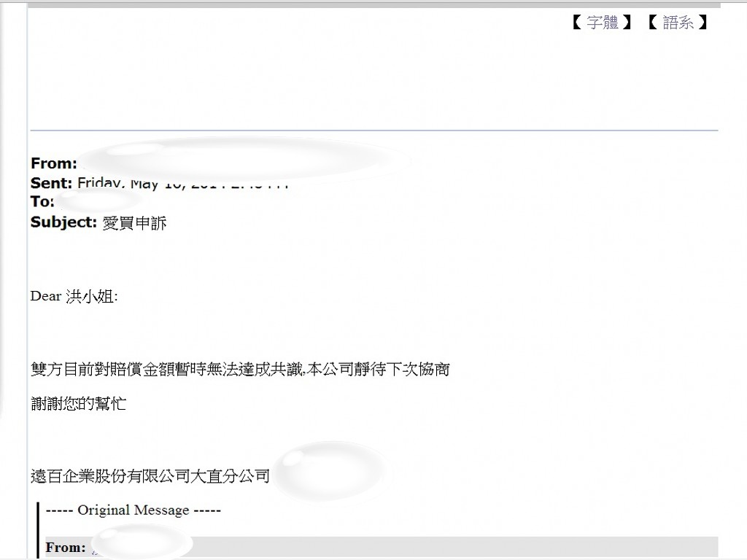This screenshot has height=560, width=747.
Task: Click the From: label in quoted message
Action: (66, 548)
